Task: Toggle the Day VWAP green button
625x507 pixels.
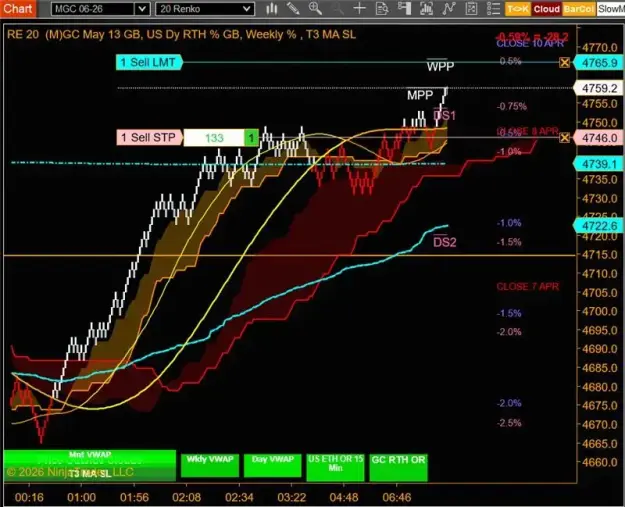Action: (x=273, y=465)
